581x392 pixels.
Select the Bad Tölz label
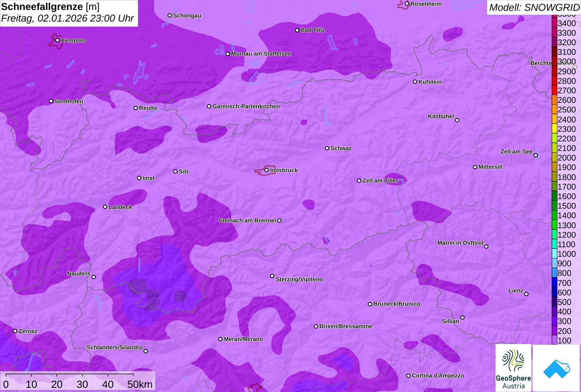(312, 30)
